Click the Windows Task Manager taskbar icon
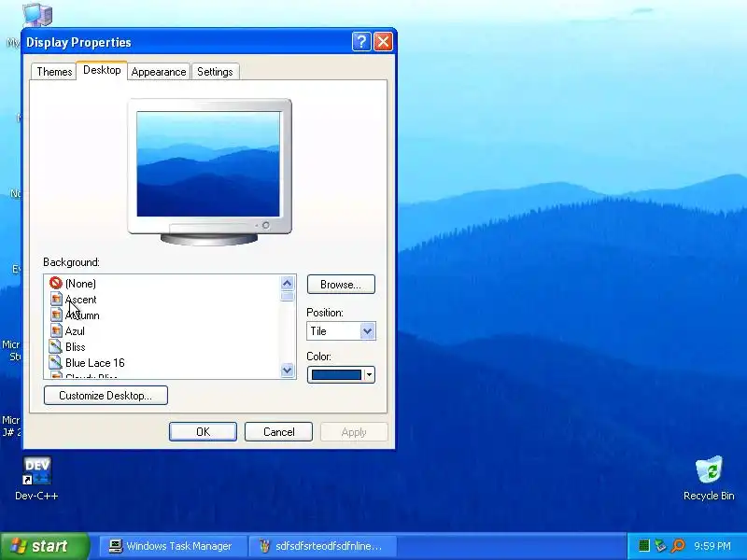 tap(115, 546)
